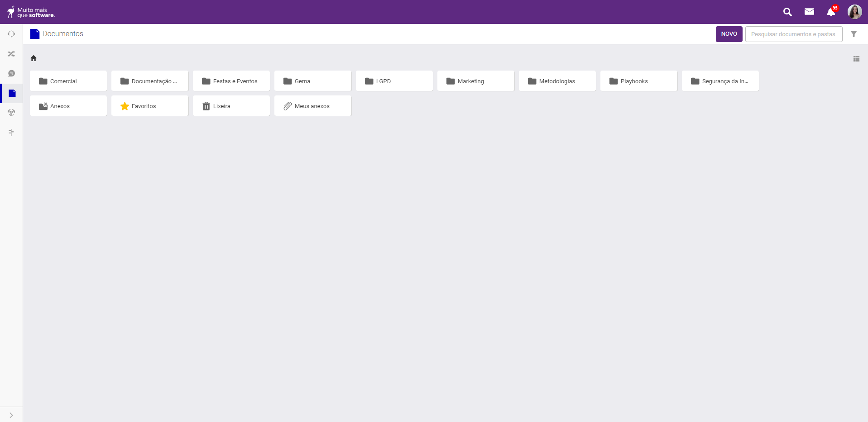Open the Favoritos starred items
Viewport: 868px width, 422px height.
149,106
